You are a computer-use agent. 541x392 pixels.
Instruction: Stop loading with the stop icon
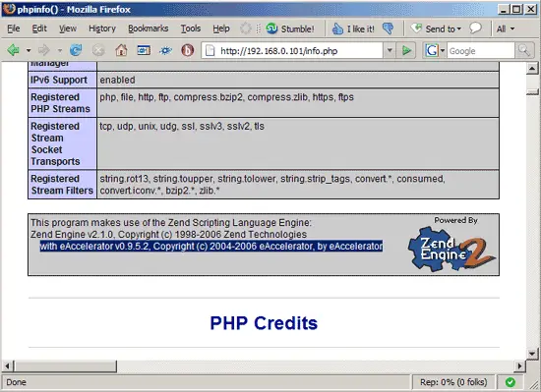(x=98, y=50)
